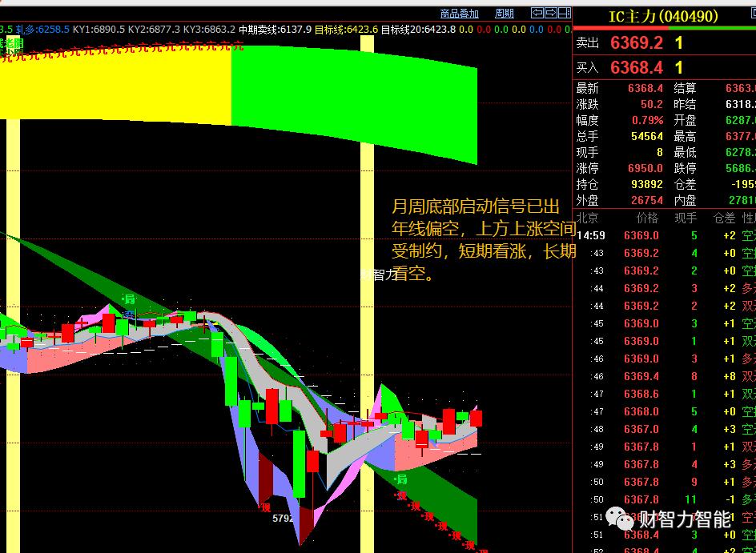Select the 昨结 label in quote panel
This screenshot has width=756, height=553.
click(685, 104)
